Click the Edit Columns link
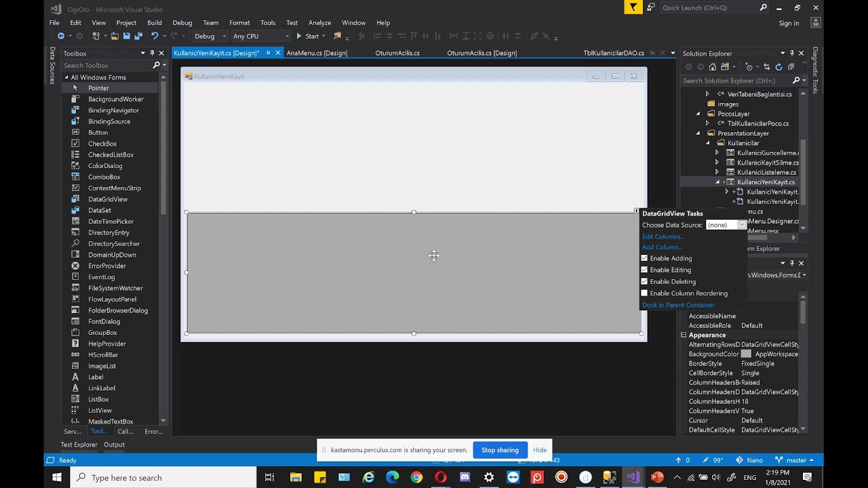 tap(663, 237)
